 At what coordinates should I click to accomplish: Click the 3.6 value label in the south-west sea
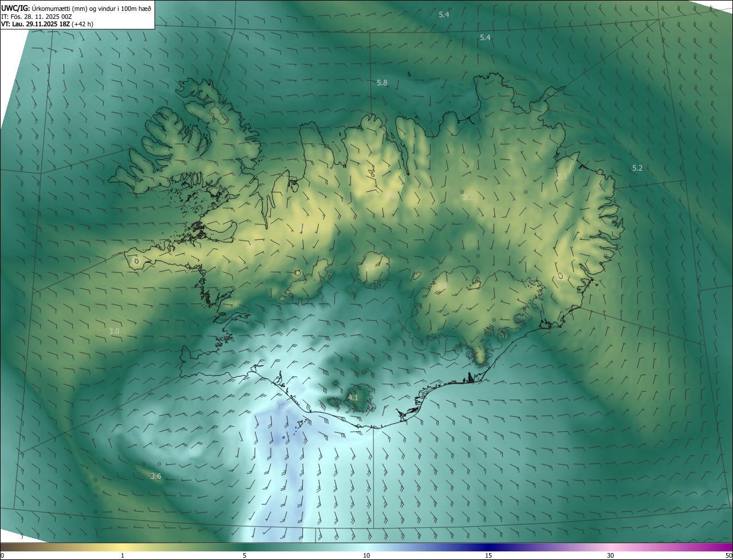point(156,476)
